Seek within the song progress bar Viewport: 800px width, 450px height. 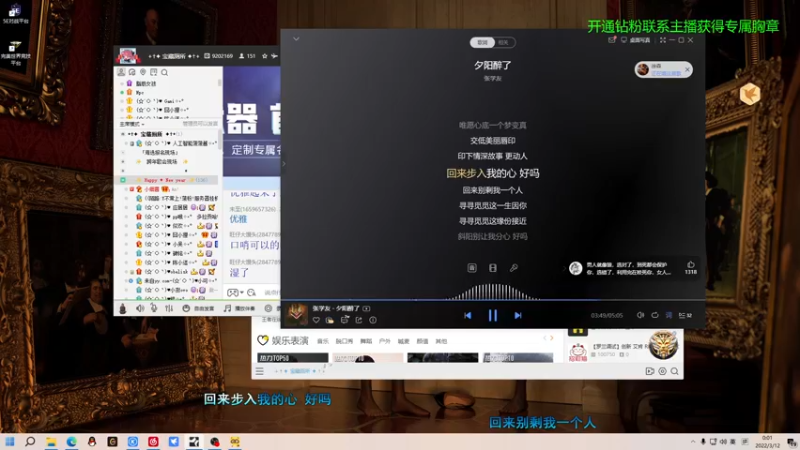coord(492,300)
